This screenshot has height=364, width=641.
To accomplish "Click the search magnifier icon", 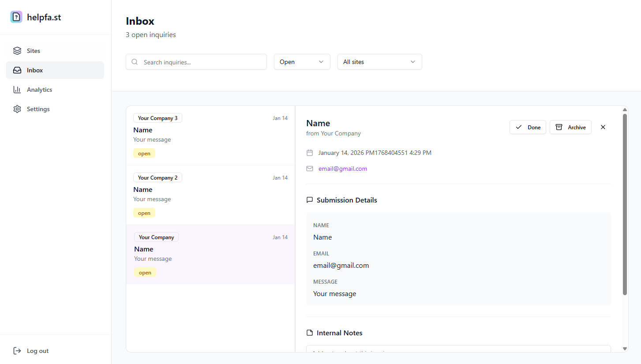I will tap(135, 62).
